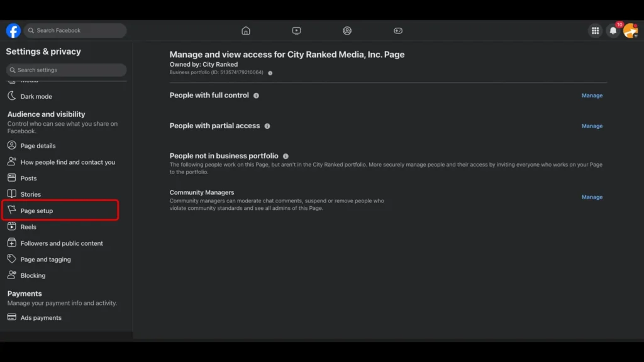Viewport: 644px width, 362px height.
Task: Manage people with full control
Action: (x=592, y=96)
